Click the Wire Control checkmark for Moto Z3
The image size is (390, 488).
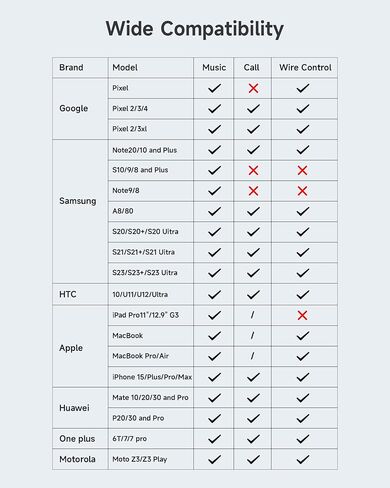303,459
